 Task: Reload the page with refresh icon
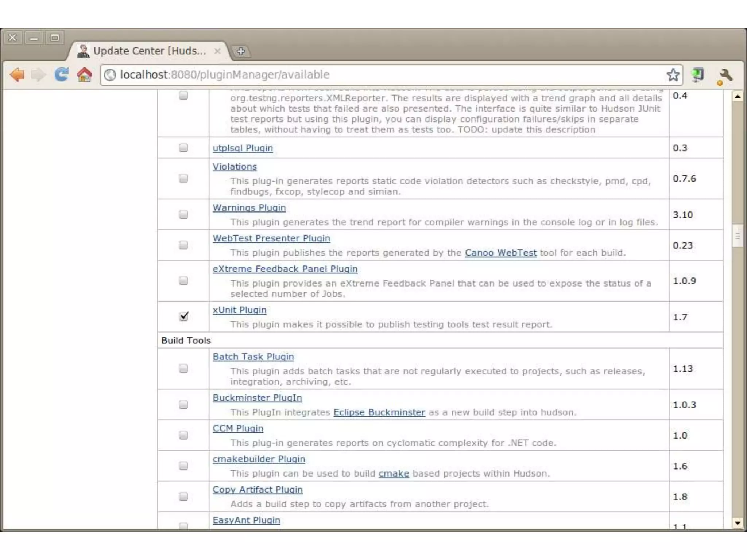click(x=61, y=74)
